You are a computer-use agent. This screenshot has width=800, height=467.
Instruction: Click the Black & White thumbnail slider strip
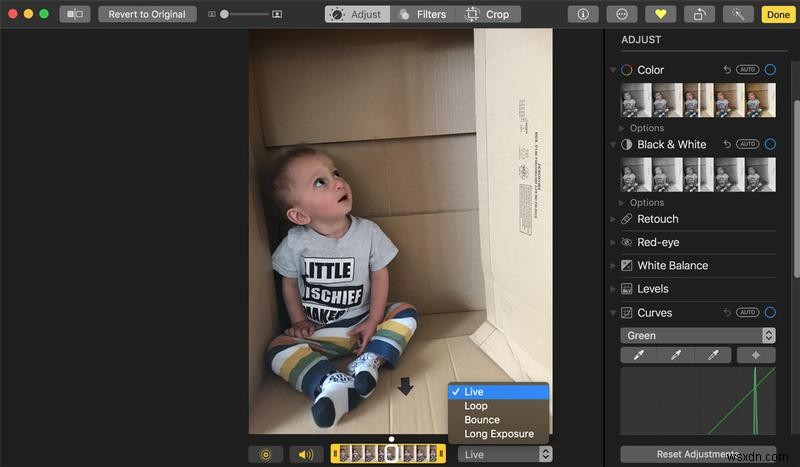[x=698, y=175]
